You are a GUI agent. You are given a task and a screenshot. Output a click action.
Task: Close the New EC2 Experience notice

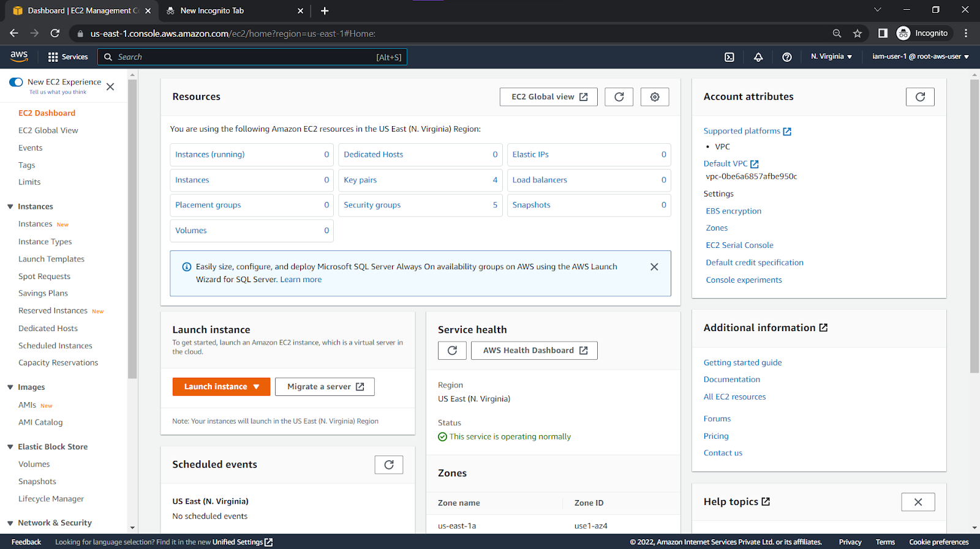pos(110,87)
